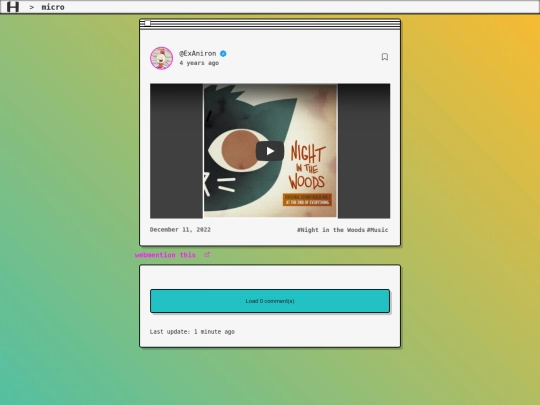
Task: Click the H site logo
Action: (13, 7)
